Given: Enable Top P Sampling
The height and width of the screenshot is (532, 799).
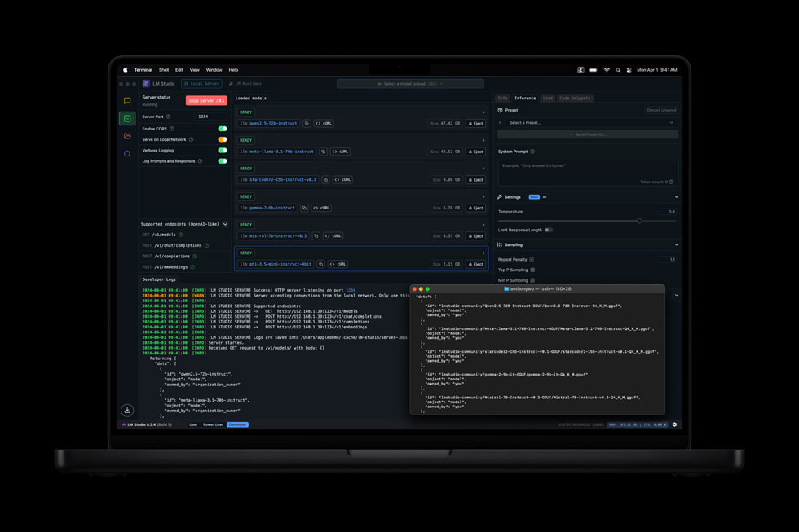Looking at the screenshot, I should point(533,270).
